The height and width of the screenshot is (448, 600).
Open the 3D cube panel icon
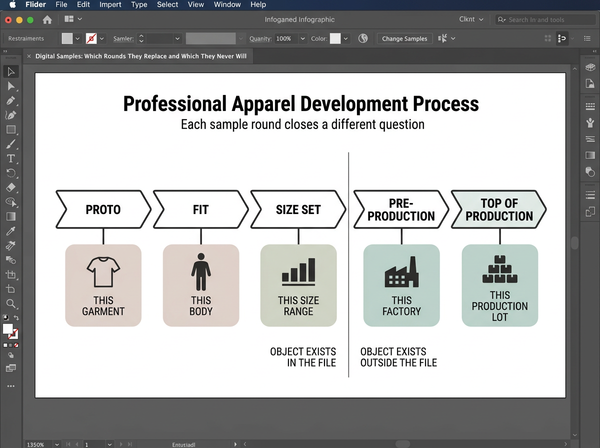[x=590, y=67]
